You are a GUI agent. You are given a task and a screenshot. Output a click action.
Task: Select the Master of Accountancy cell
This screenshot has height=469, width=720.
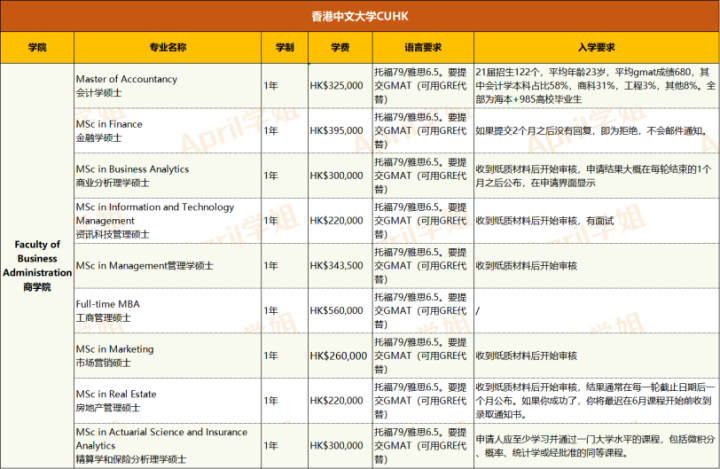168,86
